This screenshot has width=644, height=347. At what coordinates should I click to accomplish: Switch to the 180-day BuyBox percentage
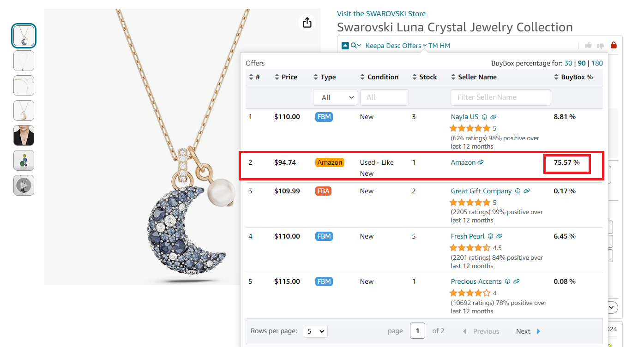[x=597, y=63]
